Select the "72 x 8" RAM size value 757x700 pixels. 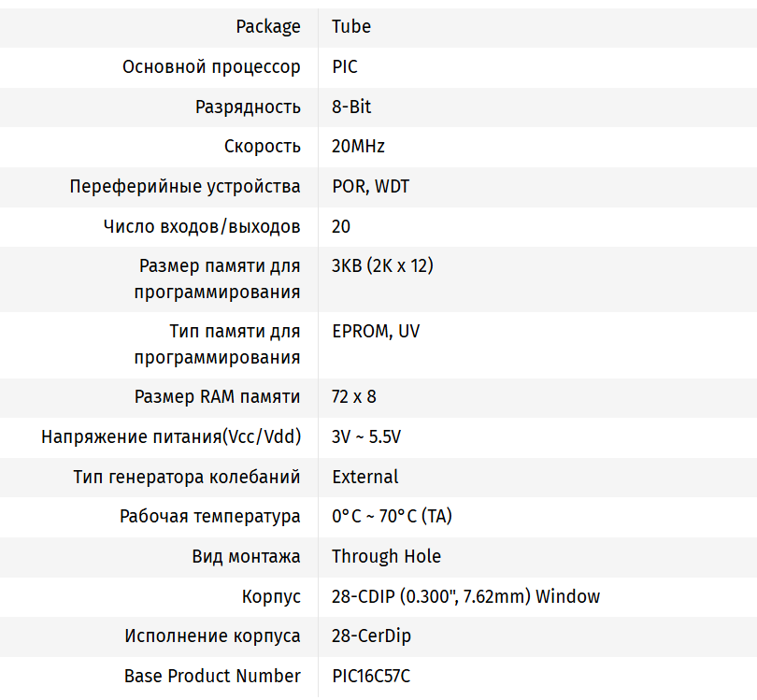pos(354,397)
